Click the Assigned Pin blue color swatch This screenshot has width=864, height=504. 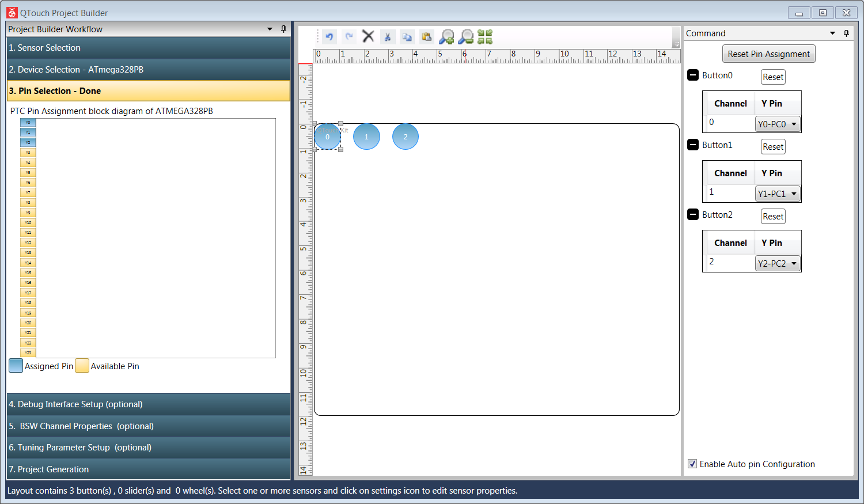tap(16, 366)
